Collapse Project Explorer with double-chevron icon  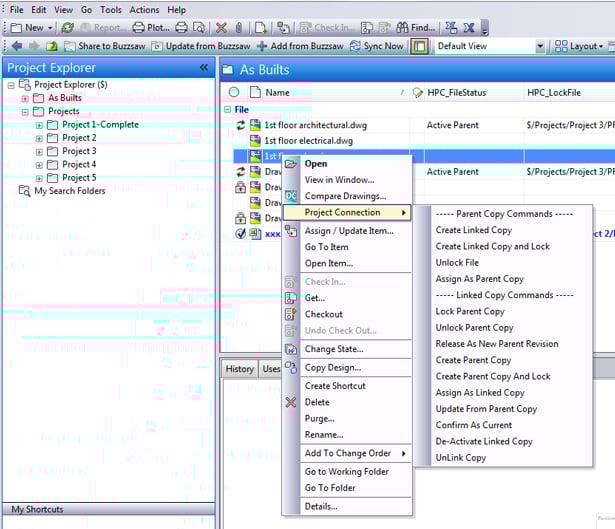coord(204,68)
